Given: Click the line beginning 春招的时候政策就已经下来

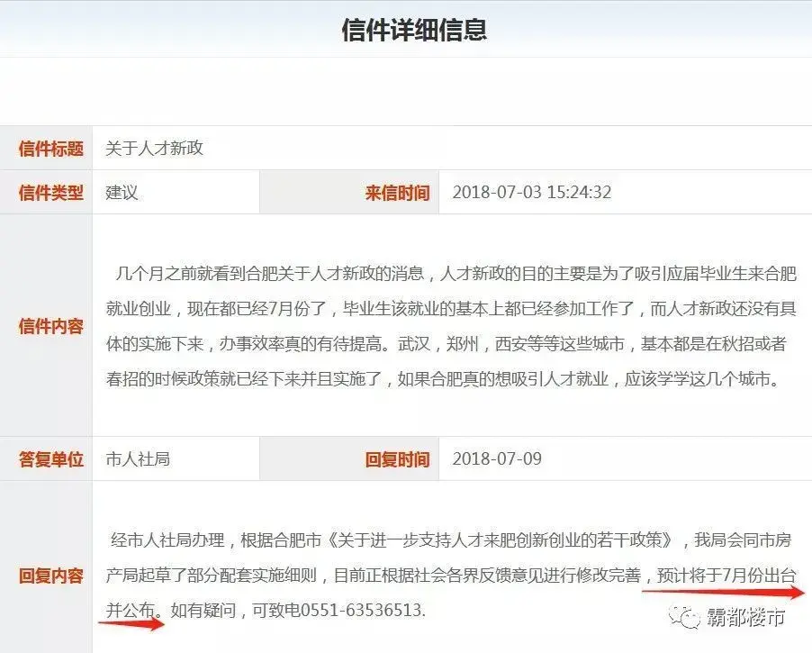Looking at the screenshot, I should pos(444,379).
